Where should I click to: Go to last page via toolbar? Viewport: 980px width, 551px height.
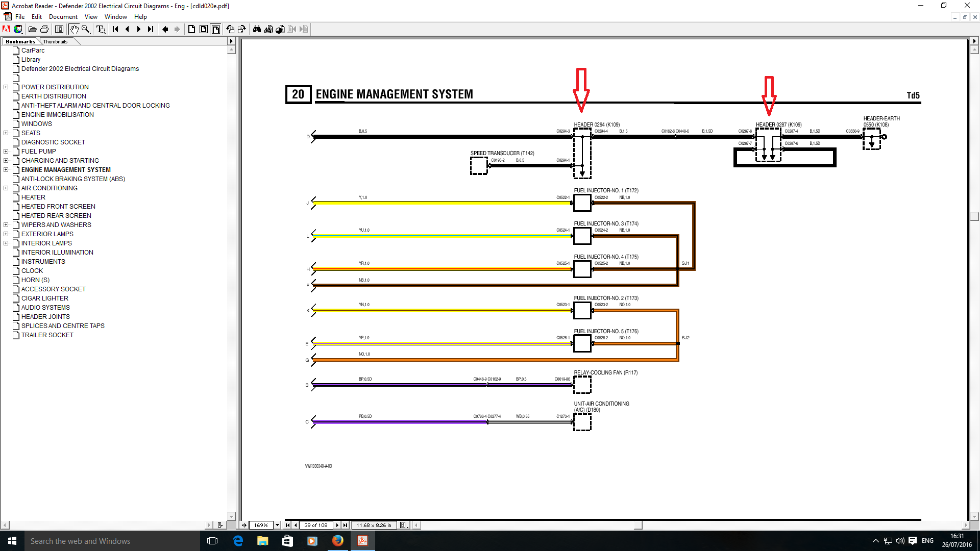(151, 29)
